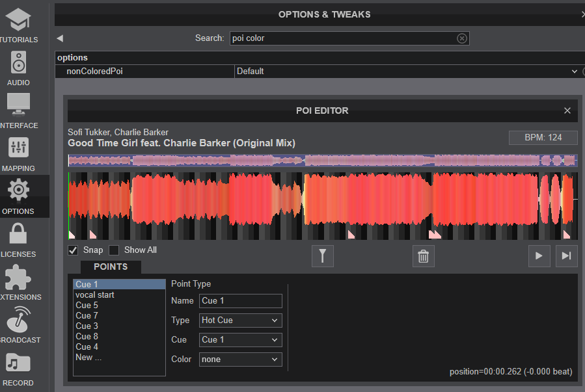
Task: Click the track overview waveform strip
Action: (x=323, y=161)
